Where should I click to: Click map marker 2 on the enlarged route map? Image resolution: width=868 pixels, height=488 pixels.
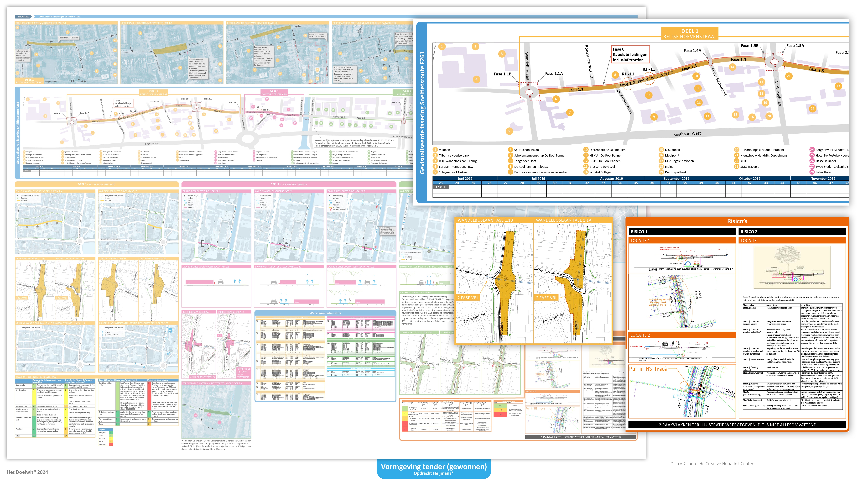[475, 47]
